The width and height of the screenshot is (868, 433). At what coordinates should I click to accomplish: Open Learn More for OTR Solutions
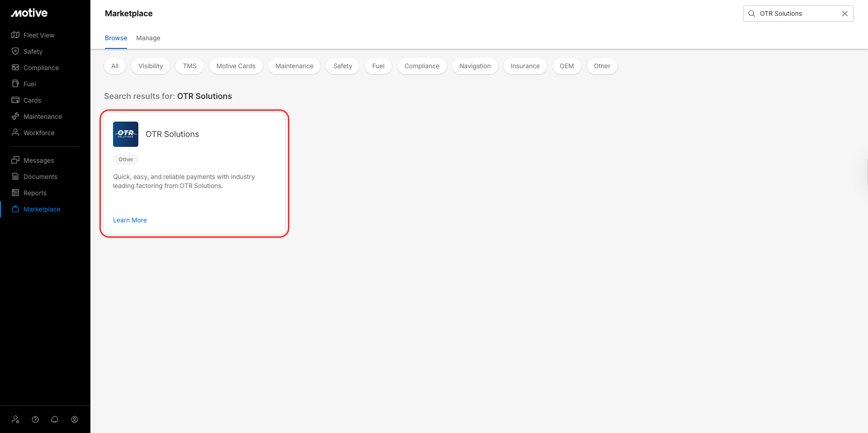[x=130, y=220]
